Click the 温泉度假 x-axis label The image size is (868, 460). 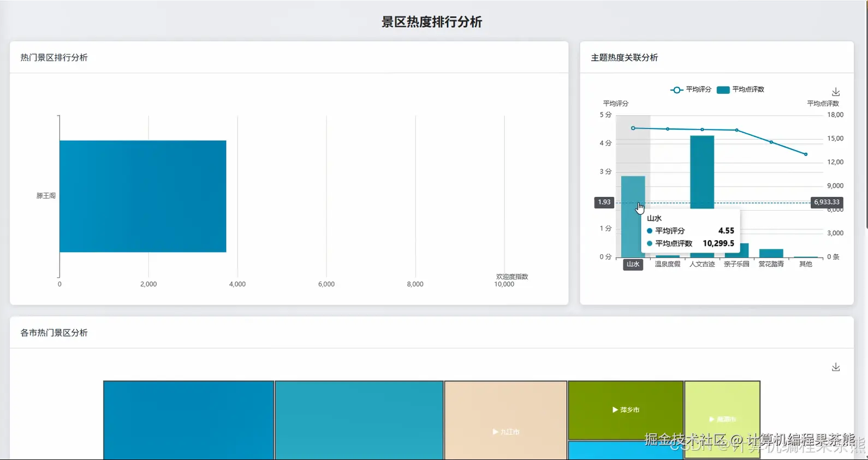(x=668, y=264)
